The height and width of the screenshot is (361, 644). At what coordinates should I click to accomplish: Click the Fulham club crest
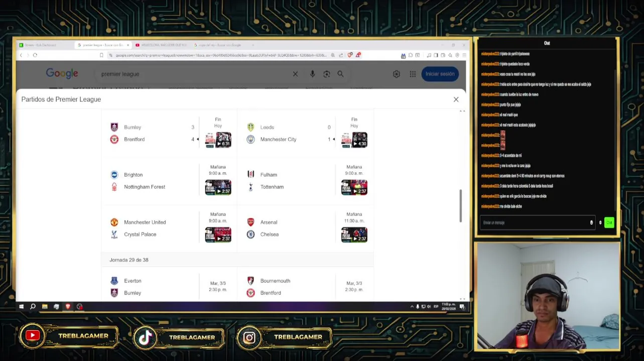[250, 174]
